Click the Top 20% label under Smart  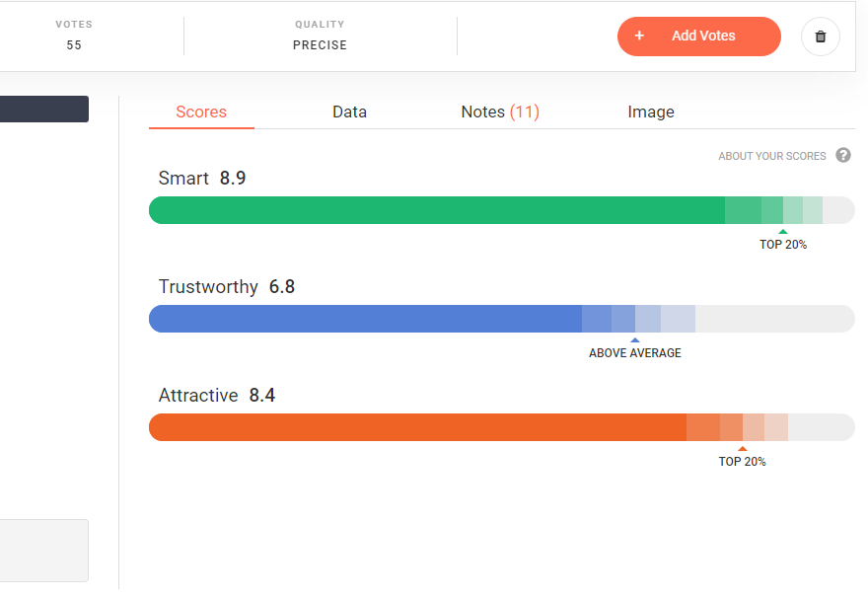783,245
